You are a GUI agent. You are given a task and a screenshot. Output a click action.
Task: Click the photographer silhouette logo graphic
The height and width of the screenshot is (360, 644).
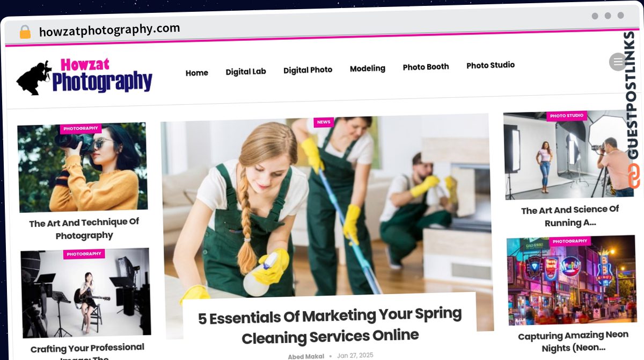34,78
